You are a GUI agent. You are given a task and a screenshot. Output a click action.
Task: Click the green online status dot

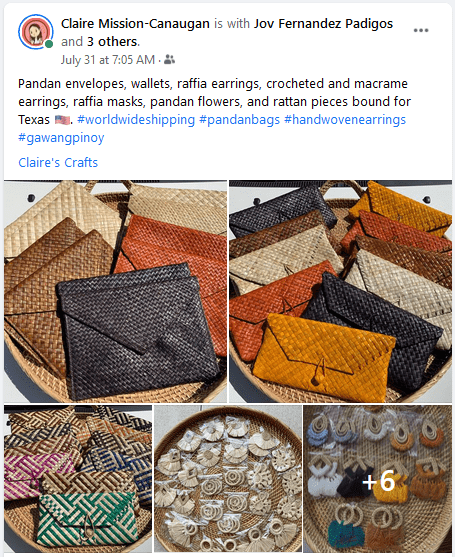pyautogui.click(x=49, y=44)
